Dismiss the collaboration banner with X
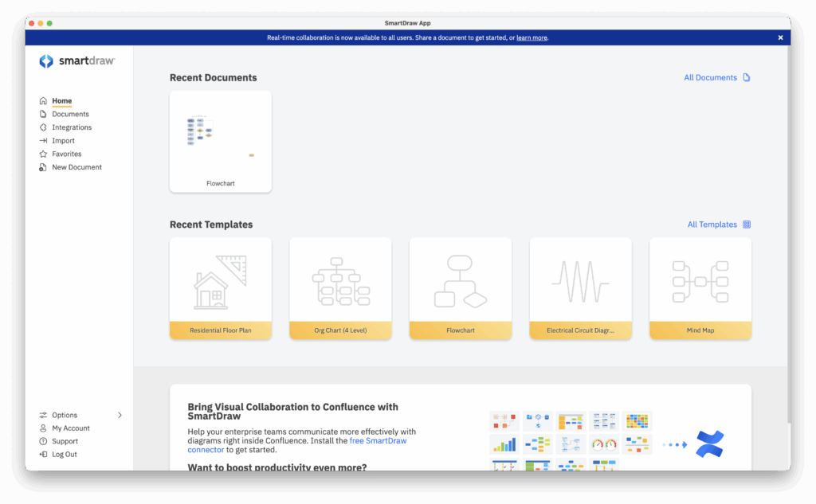The width and height of the screenshot is (816, 504). coord(781,37)
